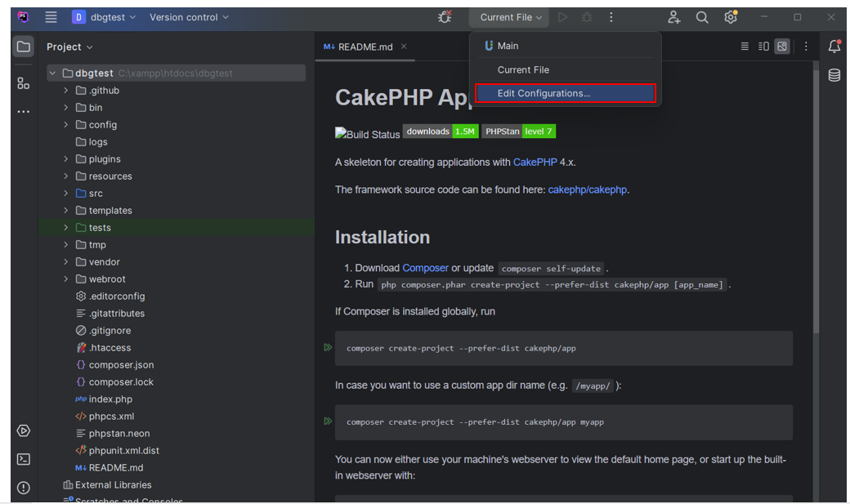The width and height of the screenshot is (850, 504).
Task: Follow the Composer link
Action: click(425, 268)
